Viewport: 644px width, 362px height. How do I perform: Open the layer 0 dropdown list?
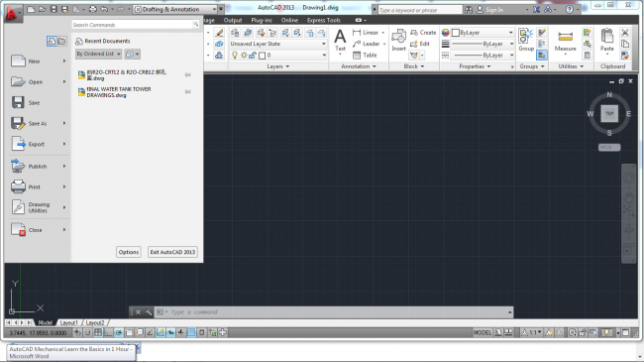[277, 56]
